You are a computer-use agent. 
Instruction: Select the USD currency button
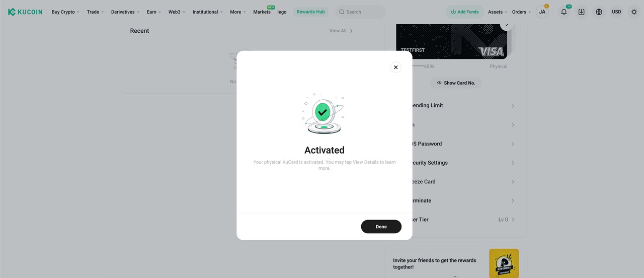(x=616, y=12)
